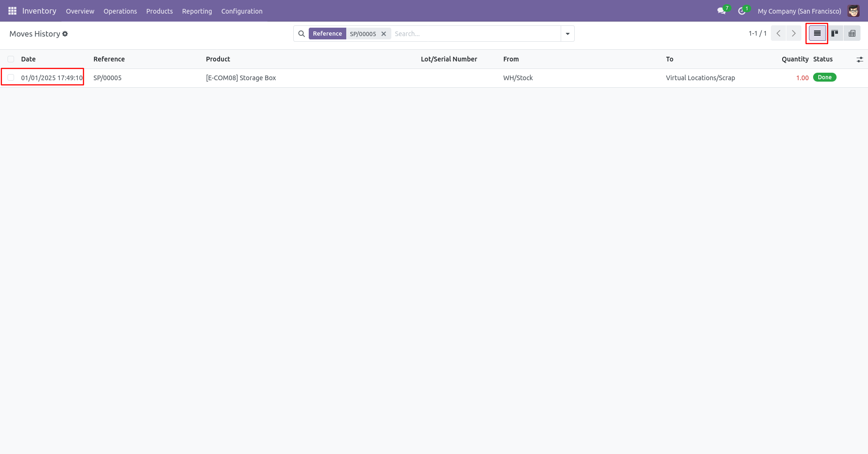Screen dimensions: 868x454
Task: Sort by the To column header
Action: (x=670, y=59)
